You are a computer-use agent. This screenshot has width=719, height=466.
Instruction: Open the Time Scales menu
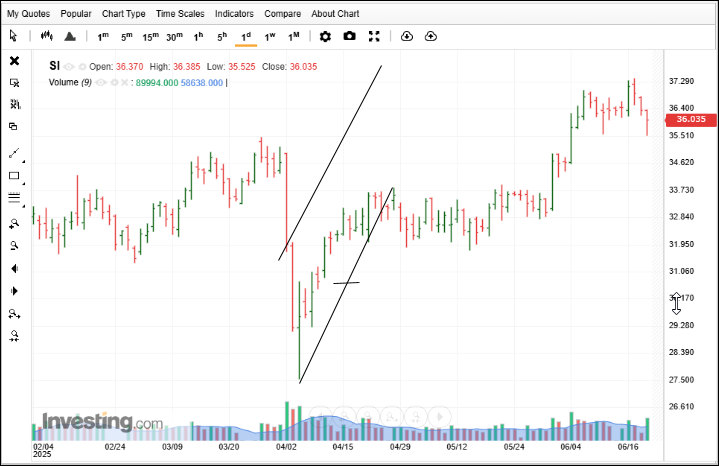pyautogui.click(x=180, y=14)
